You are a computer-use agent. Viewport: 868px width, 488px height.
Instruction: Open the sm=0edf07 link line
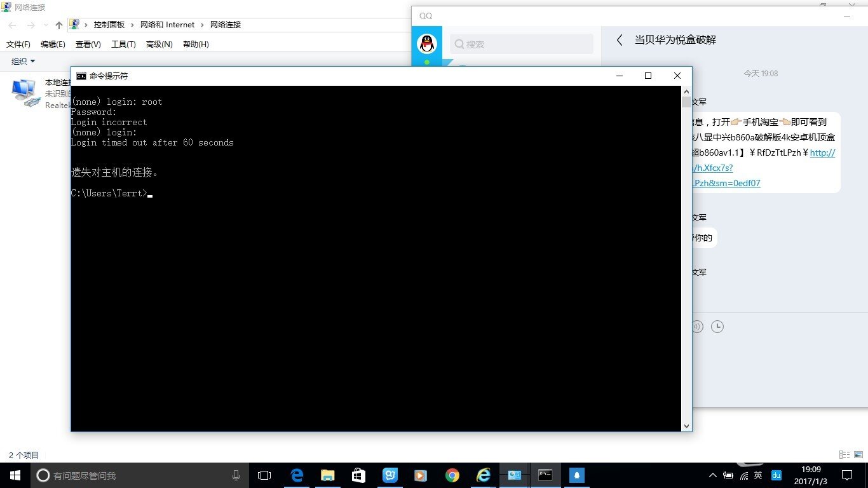[726, 183]
